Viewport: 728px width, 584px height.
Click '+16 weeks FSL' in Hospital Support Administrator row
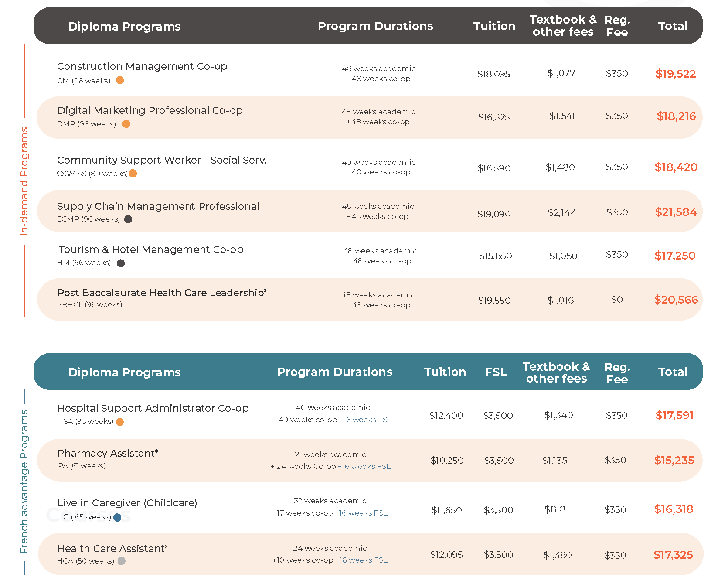coord(365,420)
